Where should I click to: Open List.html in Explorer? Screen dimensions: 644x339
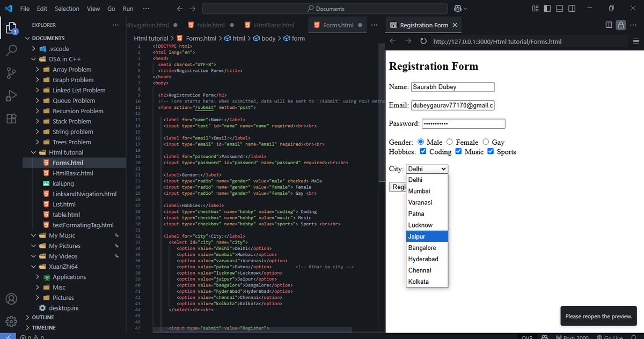pos(74,204)
